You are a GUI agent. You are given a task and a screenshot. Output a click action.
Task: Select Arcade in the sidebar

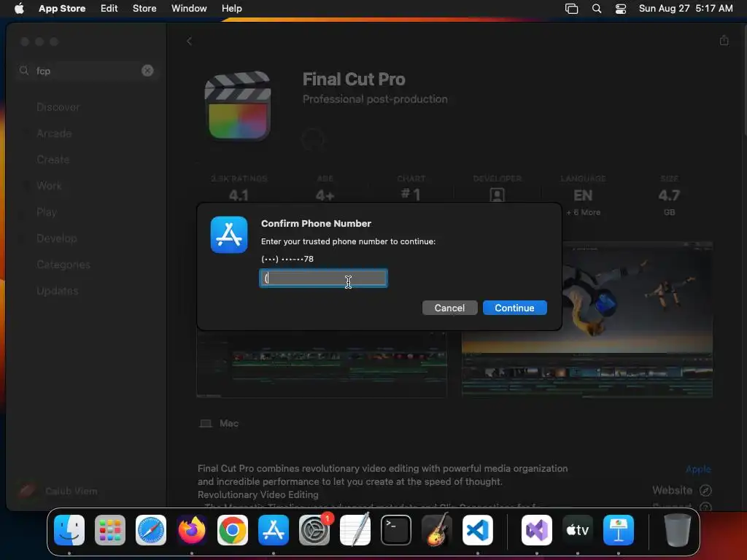click(54, 133)
